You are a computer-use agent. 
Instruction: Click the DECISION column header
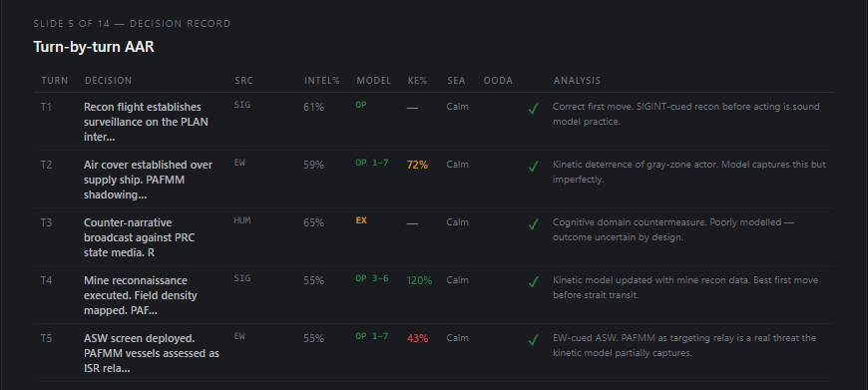tap(109, 81)
